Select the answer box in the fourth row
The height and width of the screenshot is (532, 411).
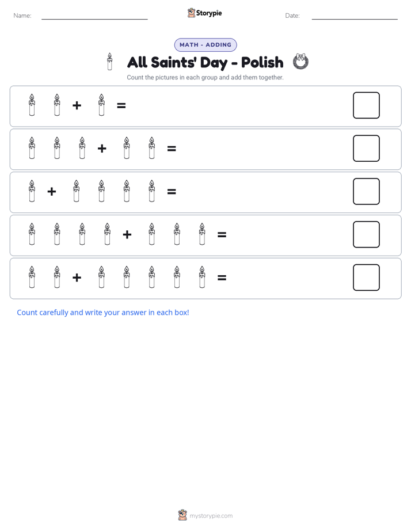[x=366, y=234]
